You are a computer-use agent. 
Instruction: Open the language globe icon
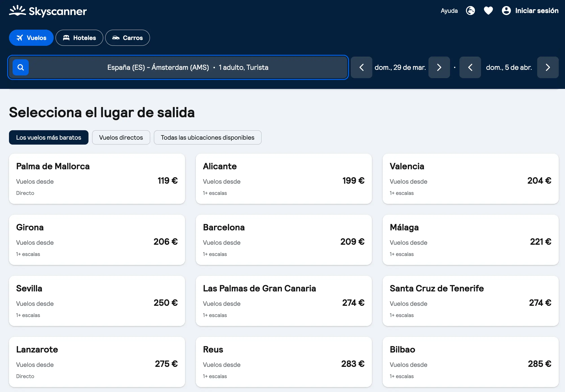tap(470, 11)
